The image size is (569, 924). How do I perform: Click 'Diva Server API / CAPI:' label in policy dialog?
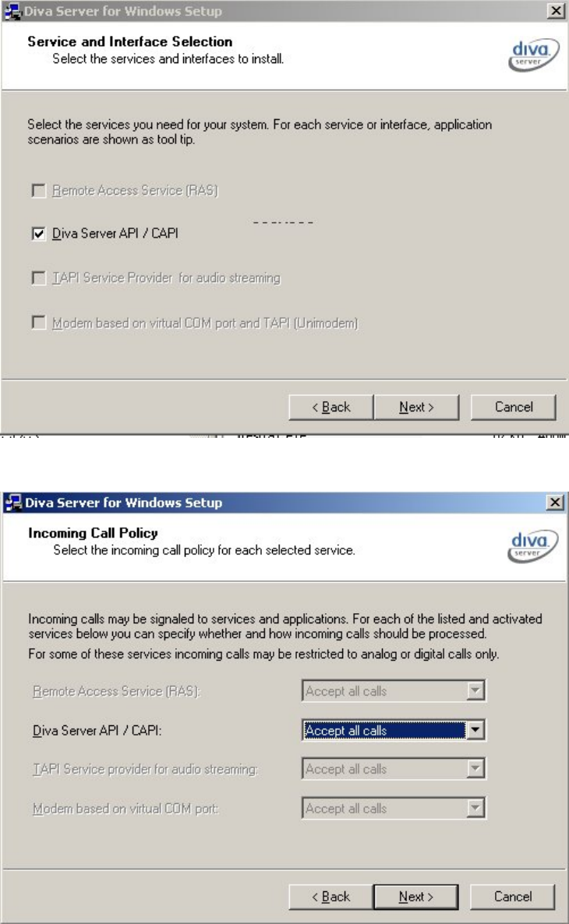[x=97, y=731]
